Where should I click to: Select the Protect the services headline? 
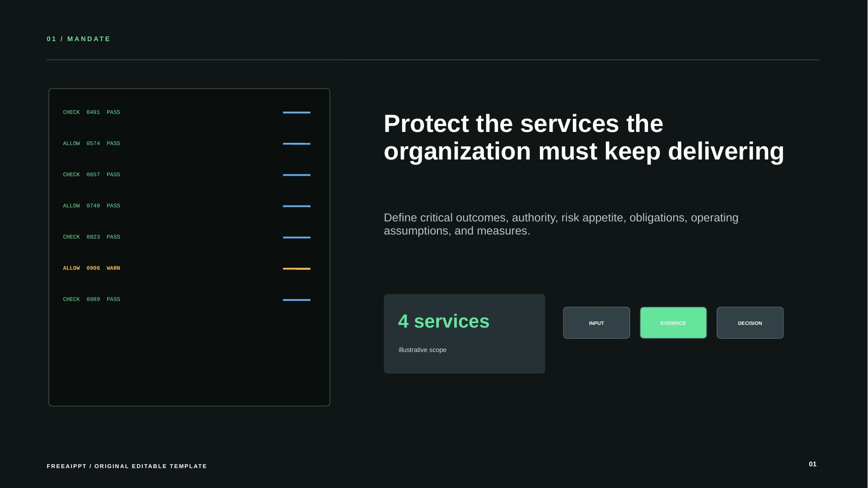(584, 137)
